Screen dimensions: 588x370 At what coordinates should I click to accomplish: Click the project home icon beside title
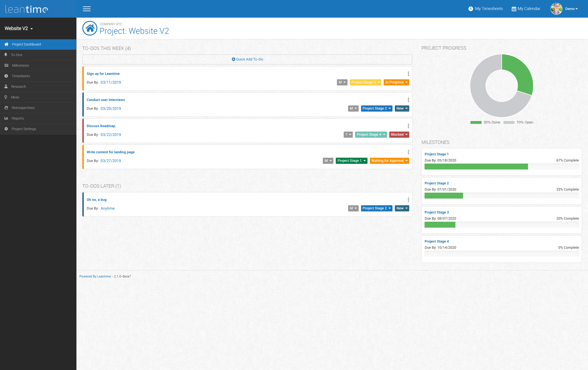[x=90, y=28]
